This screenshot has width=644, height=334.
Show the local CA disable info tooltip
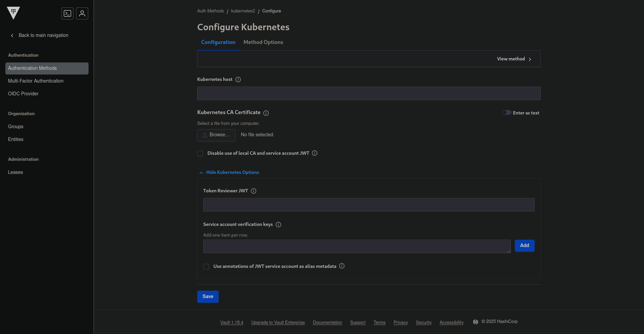(314, 153)
